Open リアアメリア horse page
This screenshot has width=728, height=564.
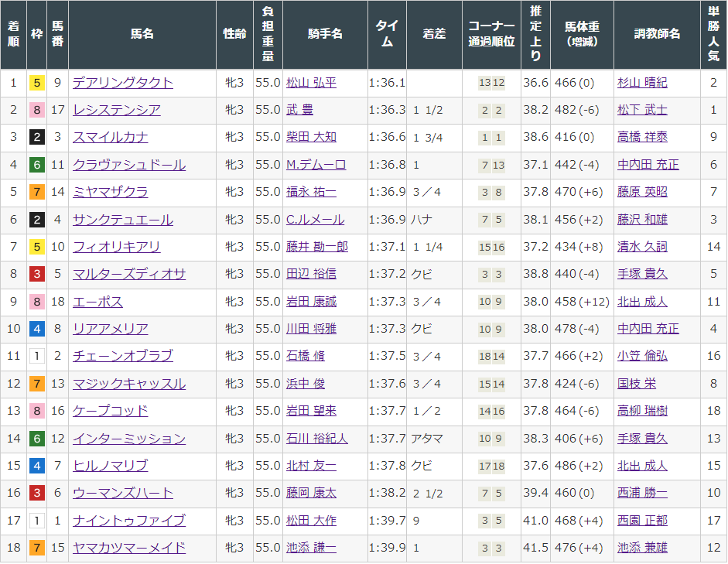[x=111, y=329]
